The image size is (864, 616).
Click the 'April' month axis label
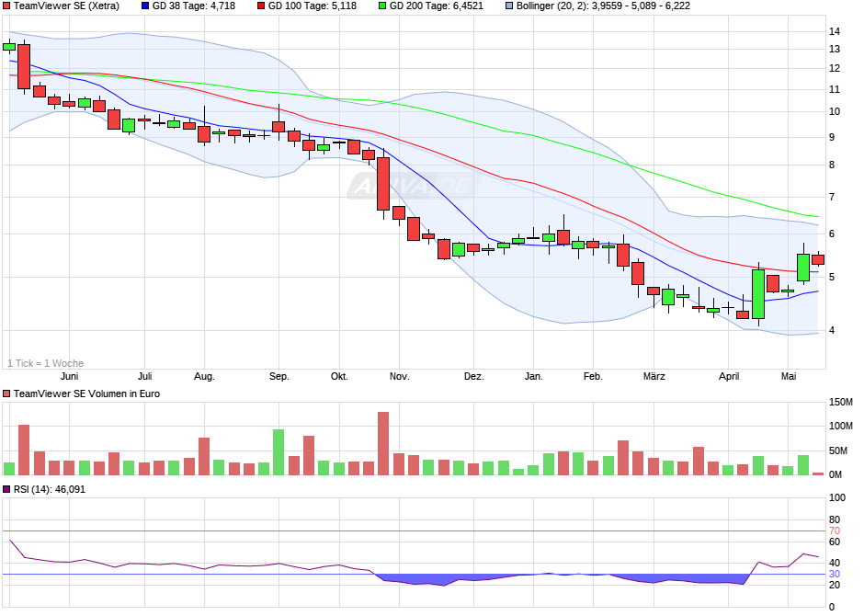pyautogui.click(x=729, y=376)
